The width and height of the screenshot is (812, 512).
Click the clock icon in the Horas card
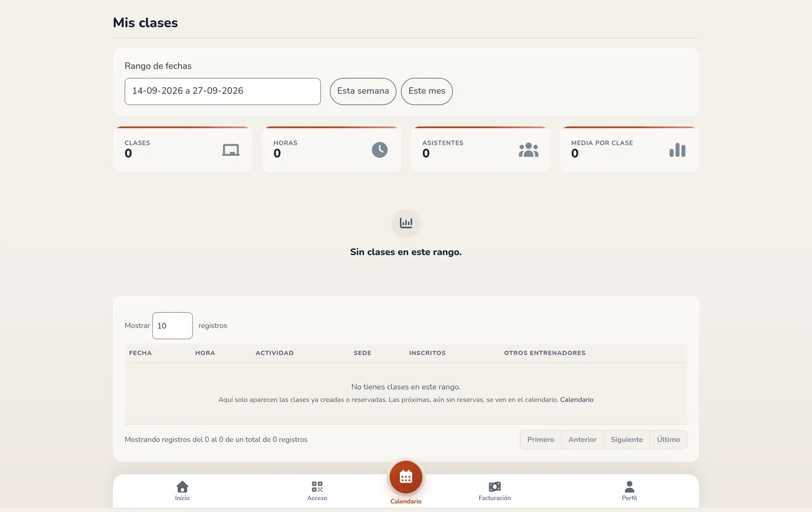click(380, 150)
